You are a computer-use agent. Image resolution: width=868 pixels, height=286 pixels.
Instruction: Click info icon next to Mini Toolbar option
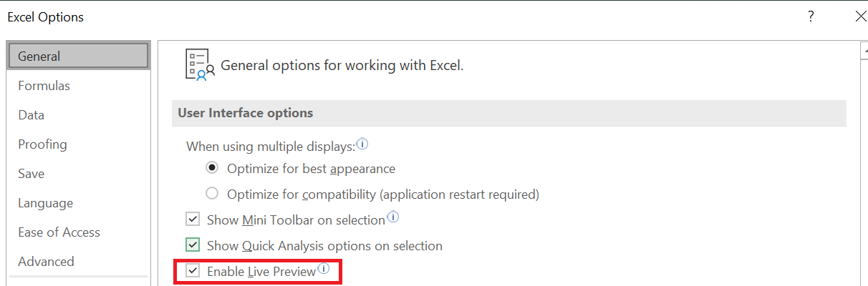392,216
